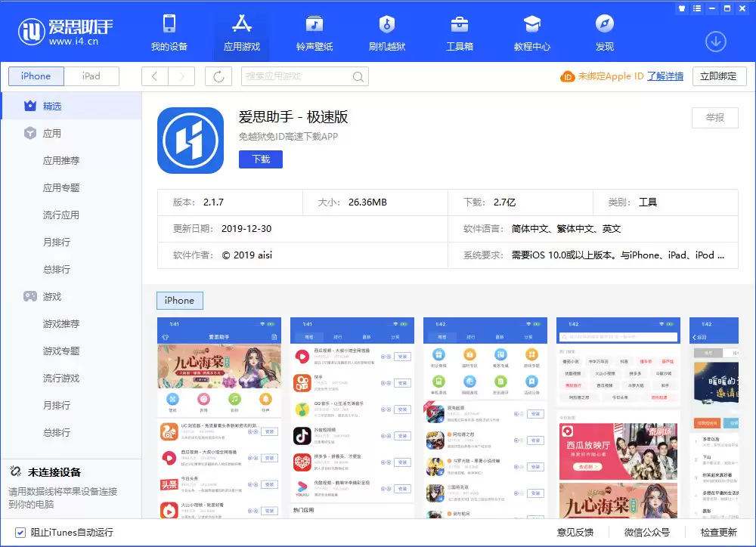756x547 pixels.
Task: Click the blue 下载 download button
Action: coord(261,159)
